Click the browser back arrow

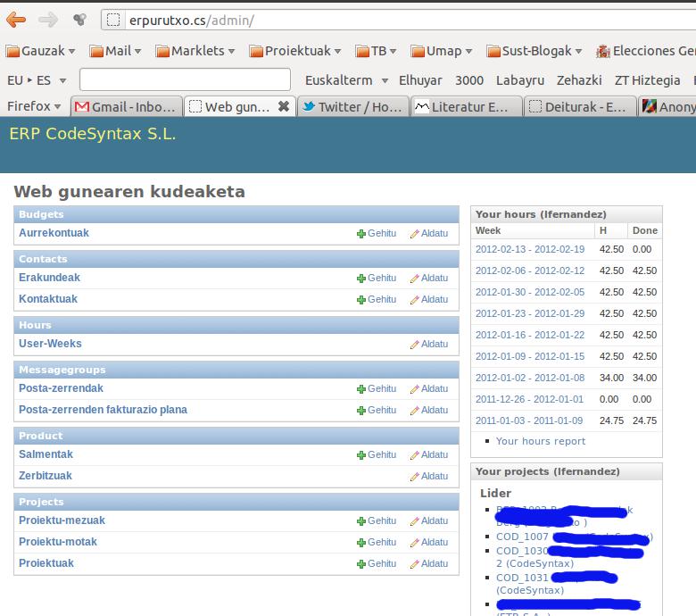coord(16,20)
